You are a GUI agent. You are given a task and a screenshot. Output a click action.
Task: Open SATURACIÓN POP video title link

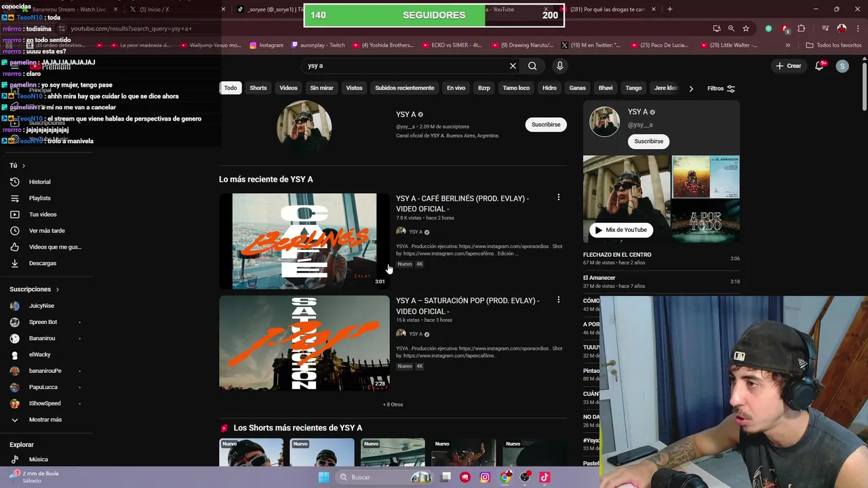(468, 306)
